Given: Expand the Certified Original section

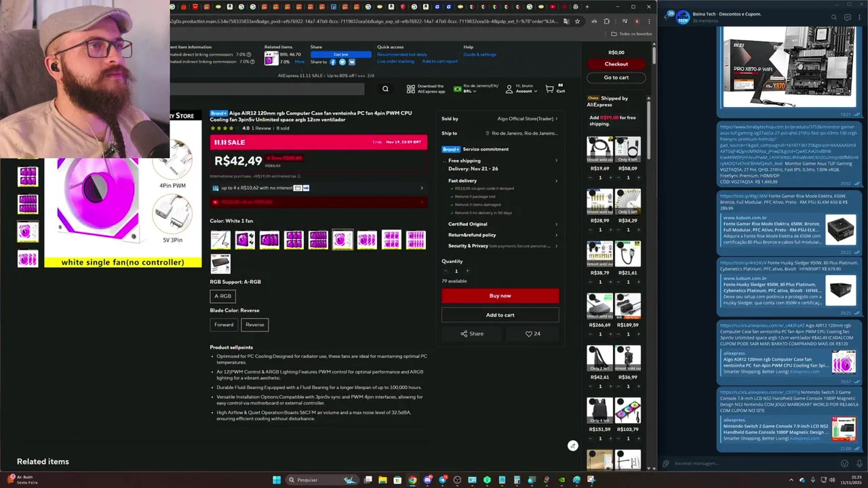Looking at the screenshot, I should [502, 224].
